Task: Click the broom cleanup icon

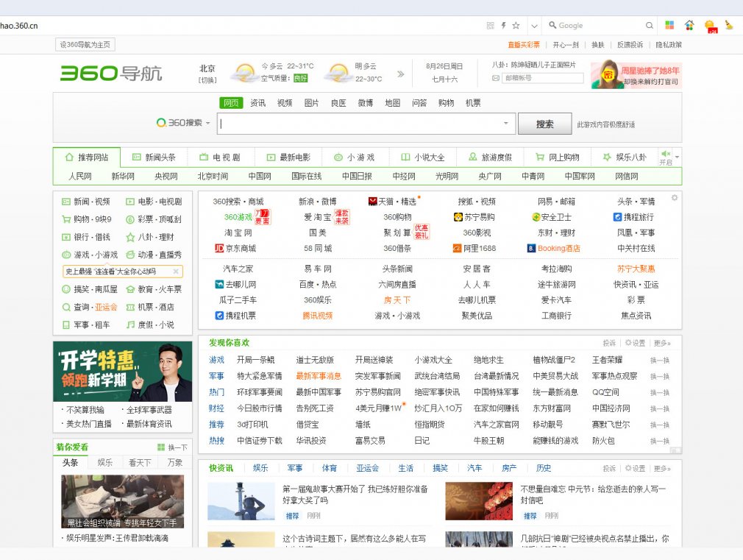Action: (x=729, y=25)
